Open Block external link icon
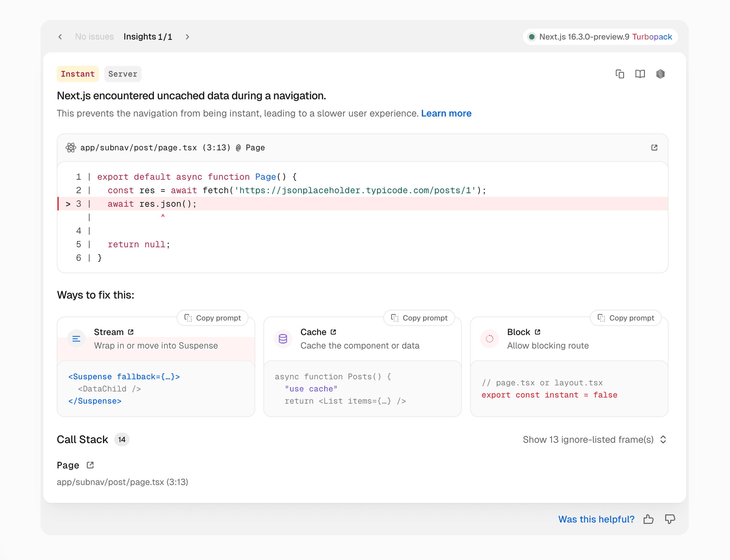This screenshot has width=730, height=560. coord(538,332)
